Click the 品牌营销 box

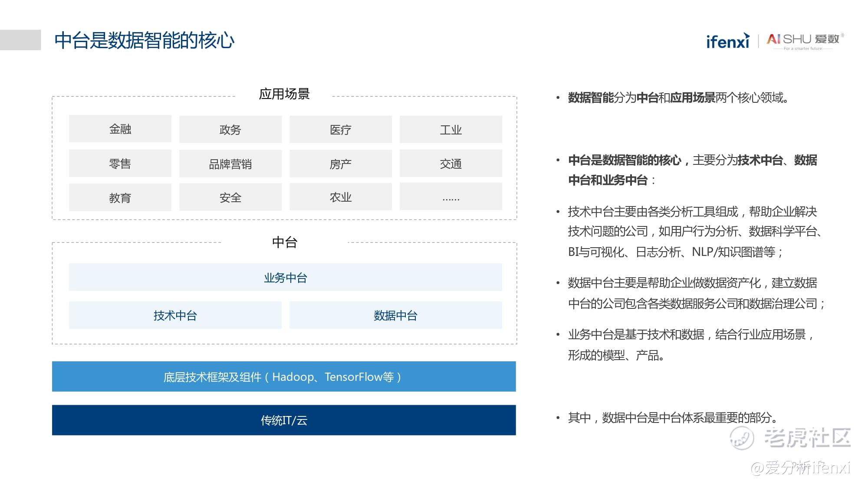(x=230, y=164)
